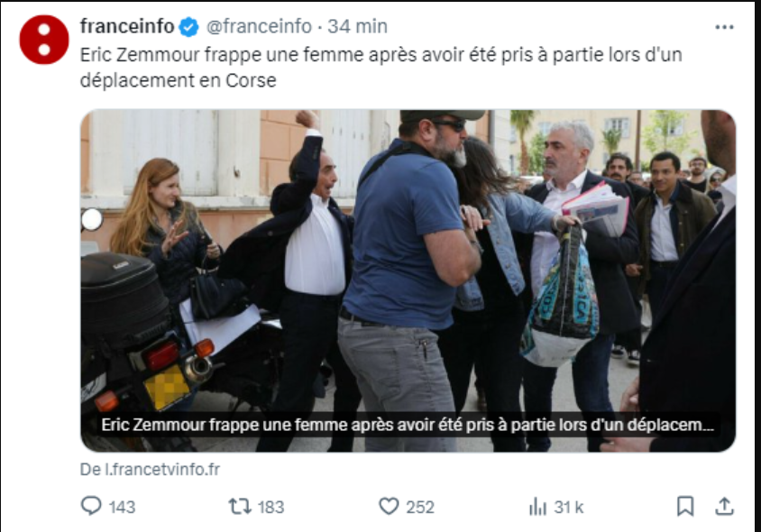The image size is (761, 532).
Task: Open the @franceinfo handle link
Action: pyautogui.click(x=259, y=26)
